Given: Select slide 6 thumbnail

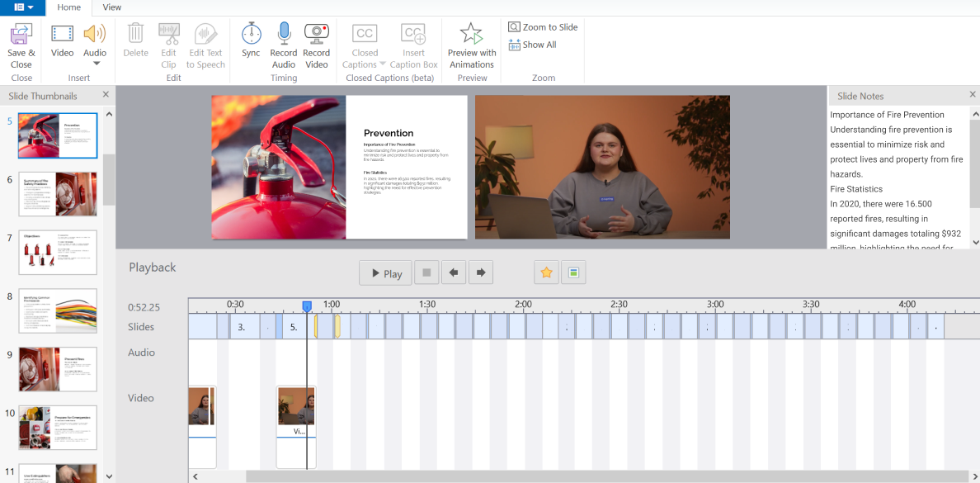Looking at the screenshot, I should click(x=58, y=194).
